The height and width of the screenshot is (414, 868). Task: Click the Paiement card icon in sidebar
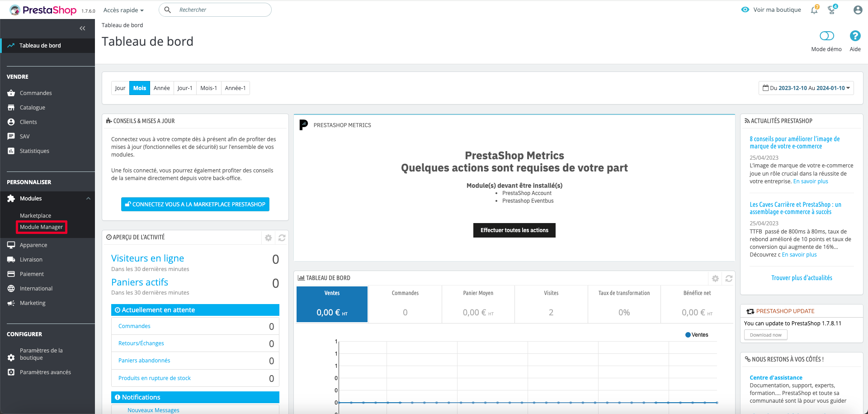(x=11, y=274)
